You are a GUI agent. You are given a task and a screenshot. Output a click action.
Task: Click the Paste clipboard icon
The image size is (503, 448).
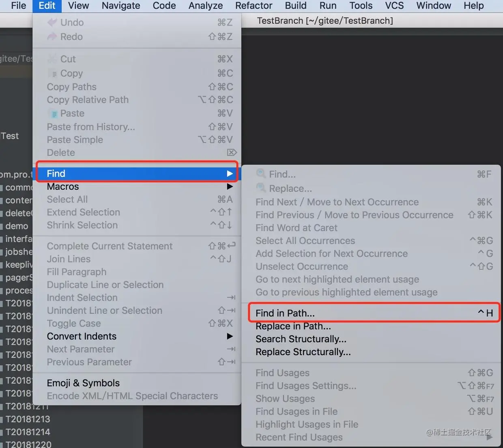(x=54, y=114)
